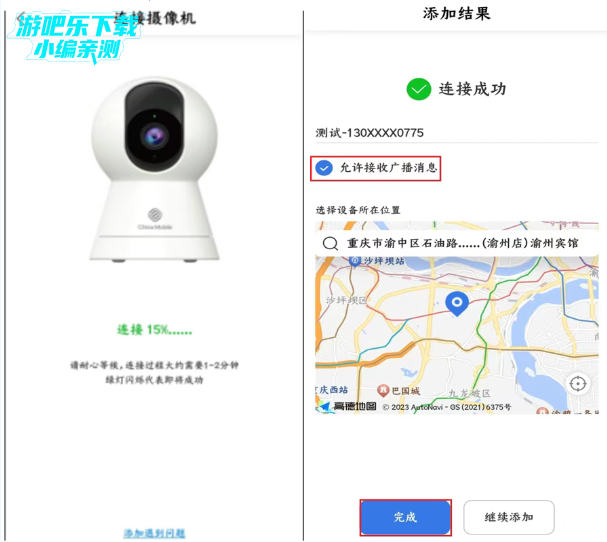Viewport: 607px width, 542px height.
Task: Click the 添加结果 page title
Action: (x=456, y=14)
